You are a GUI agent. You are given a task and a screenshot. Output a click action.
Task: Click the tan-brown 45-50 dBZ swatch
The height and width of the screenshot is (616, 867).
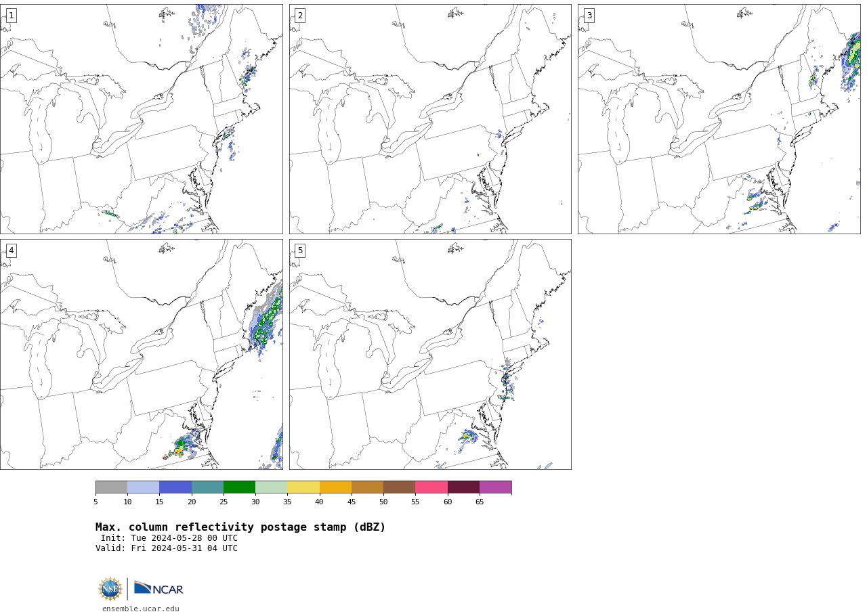pos(367,487)
